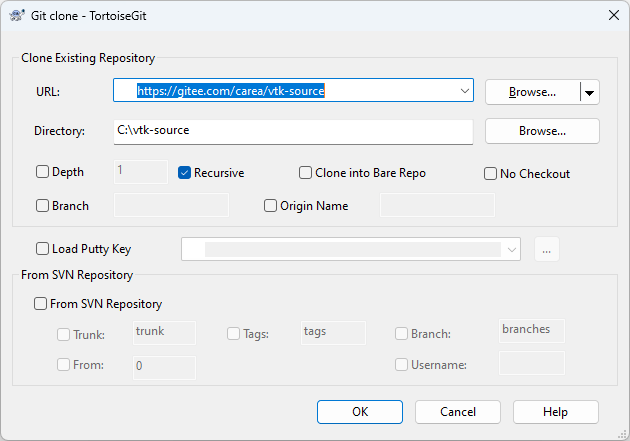This screenshot has width=630, height=441.
Task: Expand the URL history dropdown
Action: coord(464,91)
